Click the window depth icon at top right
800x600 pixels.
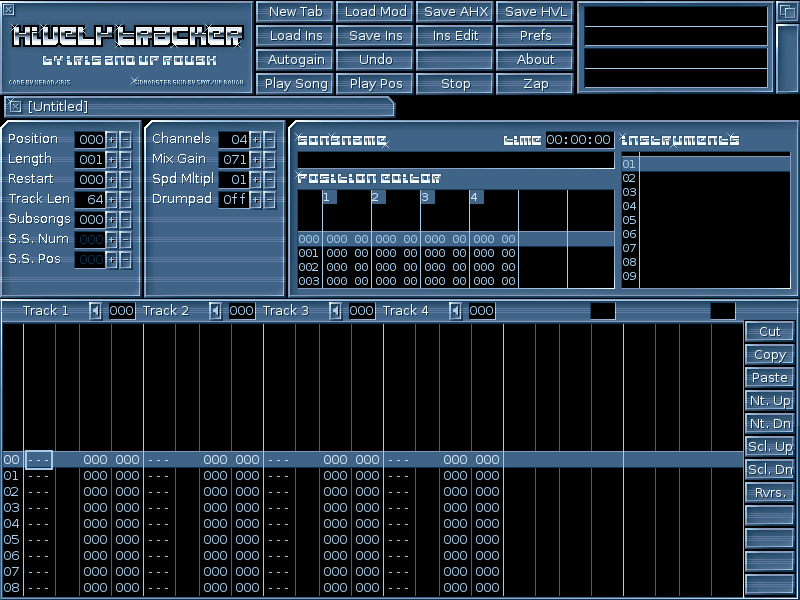(x=786, y=11)
